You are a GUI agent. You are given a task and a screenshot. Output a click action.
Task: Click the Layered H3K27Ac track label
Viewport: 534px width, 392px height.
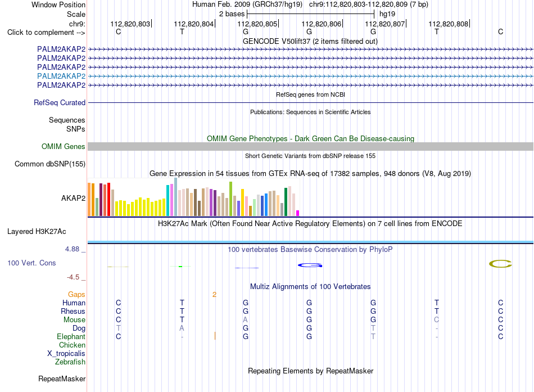(x=37, y=232)
